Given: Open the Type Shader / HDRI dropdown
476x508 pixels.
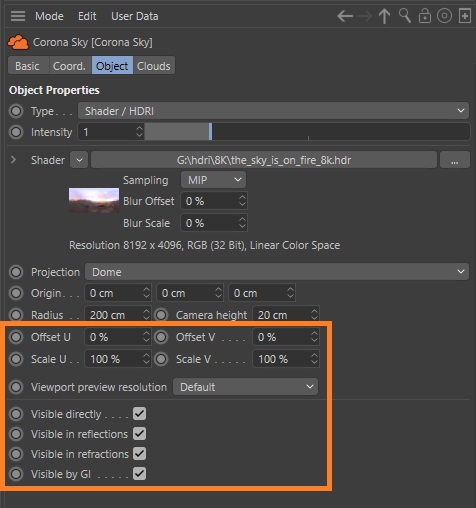Looking at the screenshot, I should pyautogui.click(x=273, y=111).
